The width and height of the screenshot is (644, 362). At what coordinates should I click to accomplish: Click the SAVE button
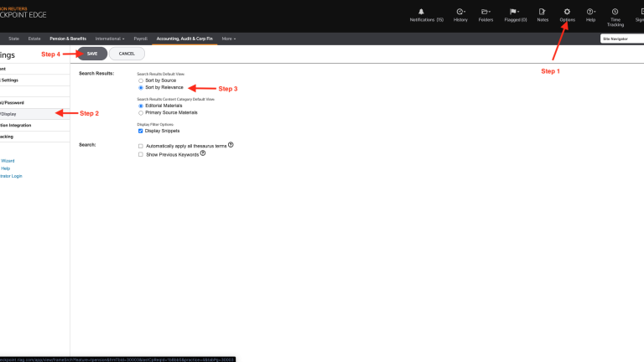tap(92, 54)
